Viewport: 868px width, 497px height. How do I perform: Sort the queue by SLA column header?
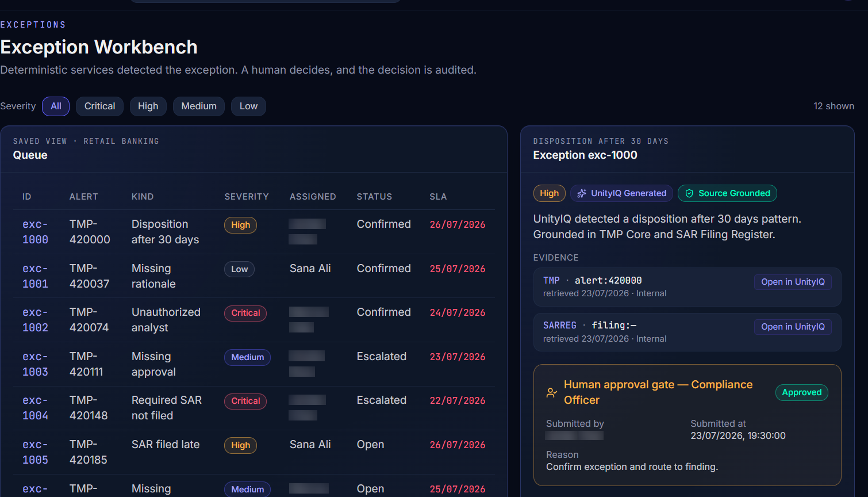point(438,197)
